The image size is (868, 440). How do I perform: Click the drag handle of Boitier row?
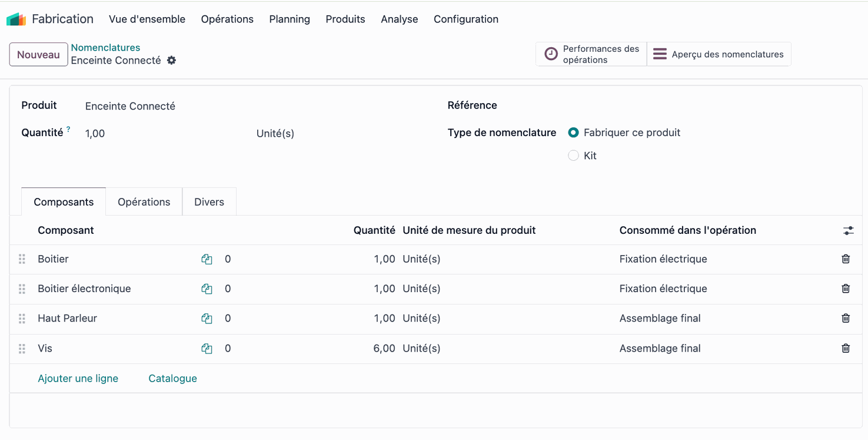tap(22, 259)
